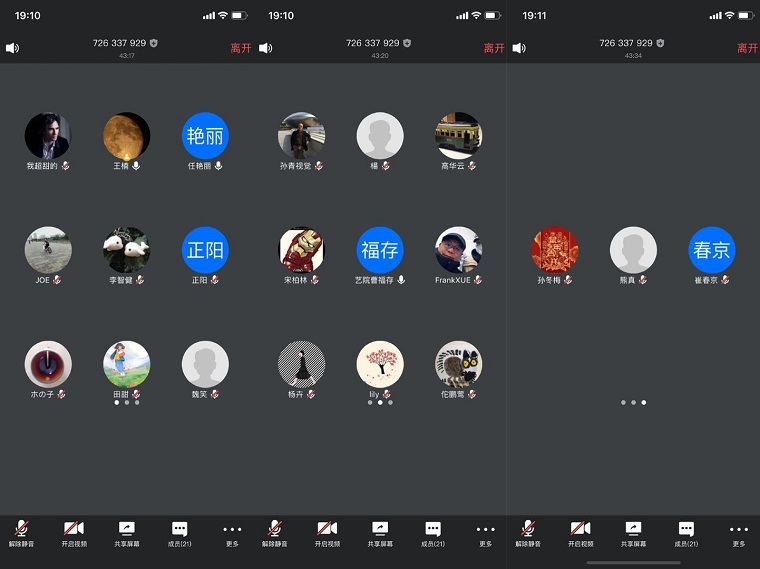
Task: Tap the blue 福存 participant avatar
Action: (x=380, y=251)
